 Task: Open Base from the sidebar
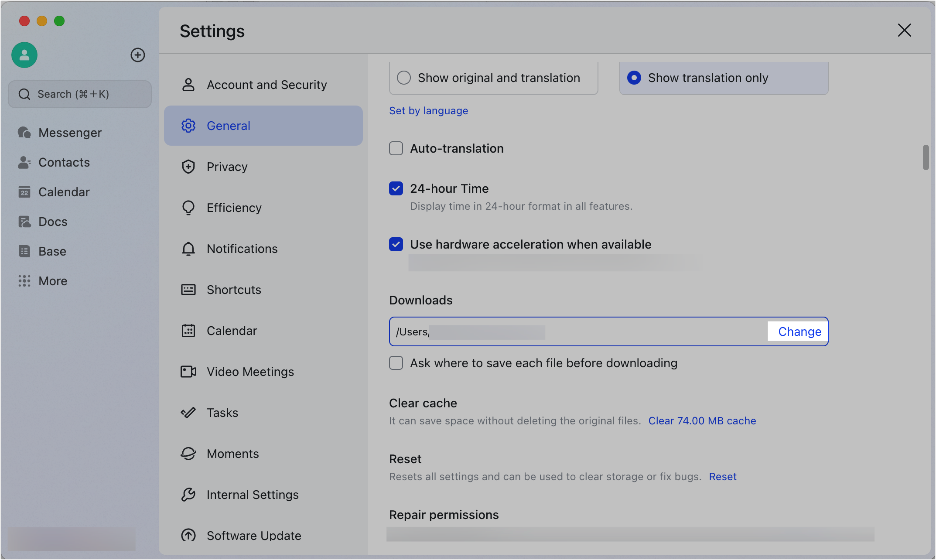52,251
